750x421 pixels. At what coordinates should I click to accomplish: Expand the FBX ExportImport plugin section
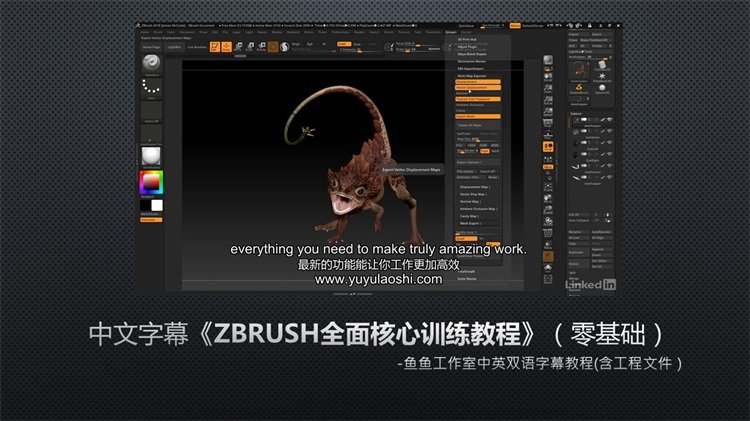coord(471,68)
